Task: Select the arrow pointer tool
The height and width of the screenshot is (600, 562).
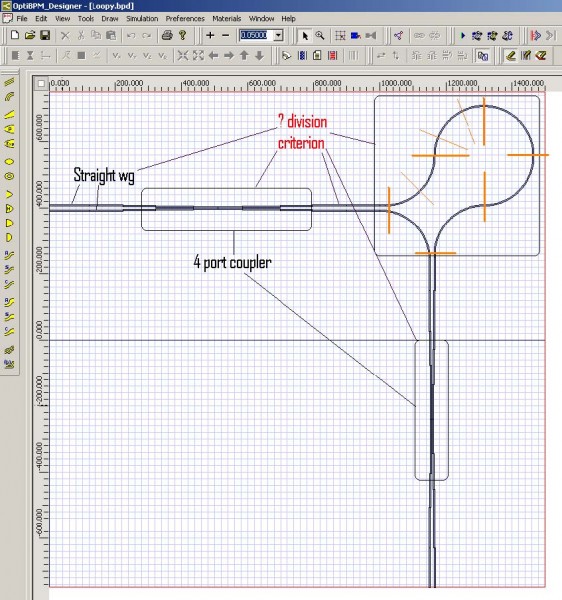Action: click(305, 36)
